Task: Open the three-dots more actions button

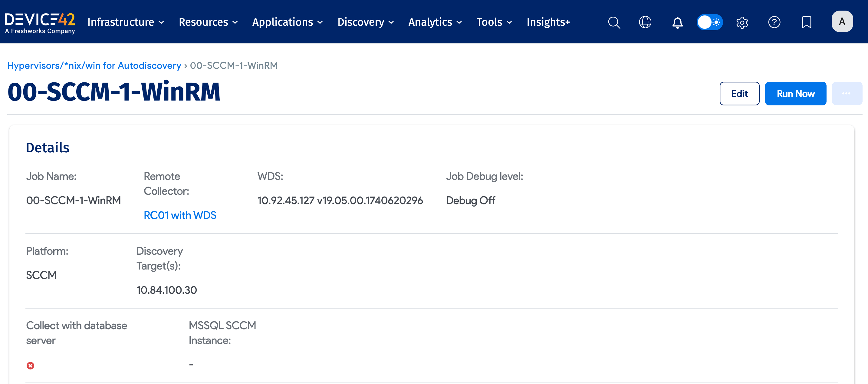Action: (847, 93)
